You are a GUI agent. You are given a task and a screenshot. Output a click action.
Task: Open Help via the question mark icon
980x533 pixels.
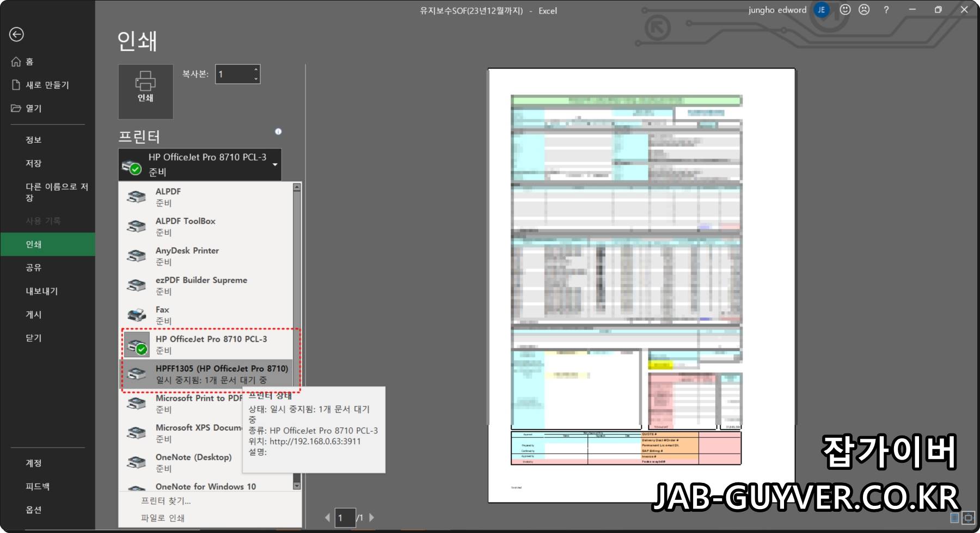(x=887, y=10)
